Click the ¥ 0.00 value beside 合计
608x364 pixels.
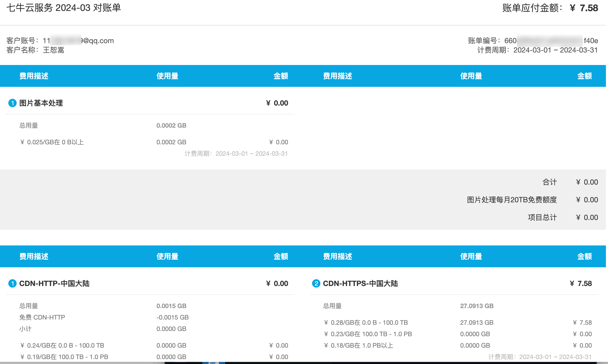(587, 182)
